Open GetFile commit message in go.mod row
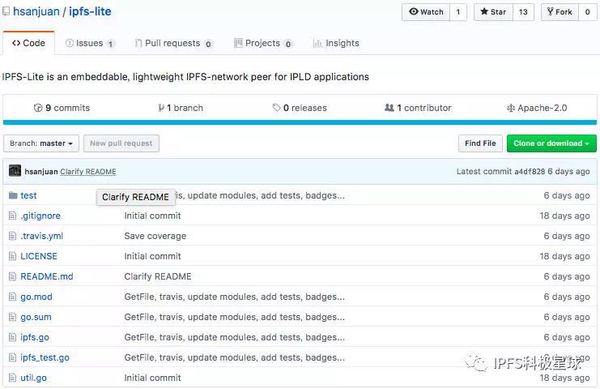600x389 pixels. 234,297
